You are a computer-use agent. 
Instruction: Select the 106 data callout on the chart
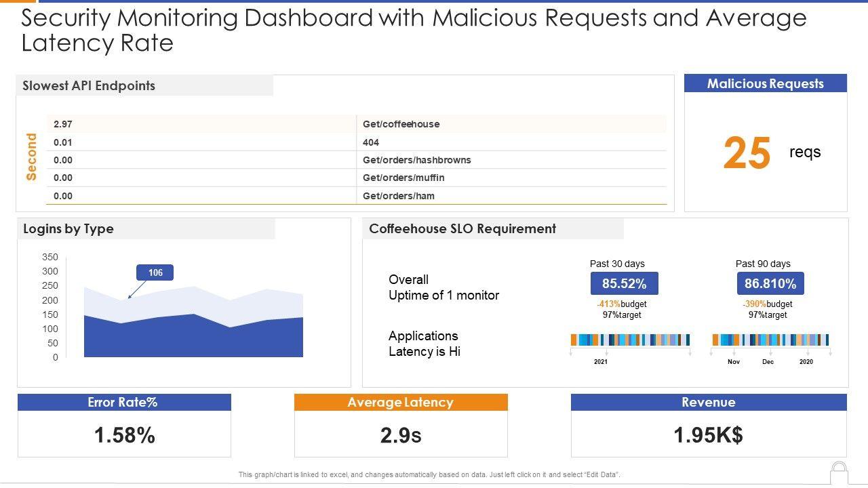[155, 272]
